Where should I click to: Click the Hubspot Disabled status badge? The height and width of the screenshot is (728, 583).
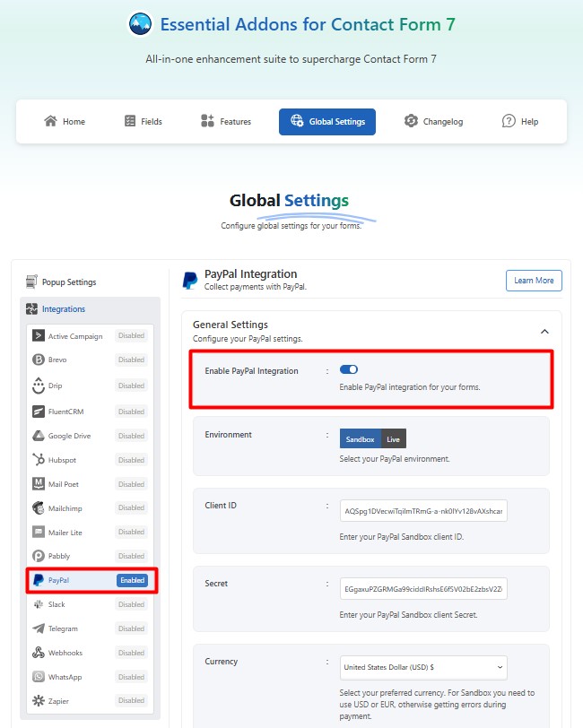click(132, 460)
